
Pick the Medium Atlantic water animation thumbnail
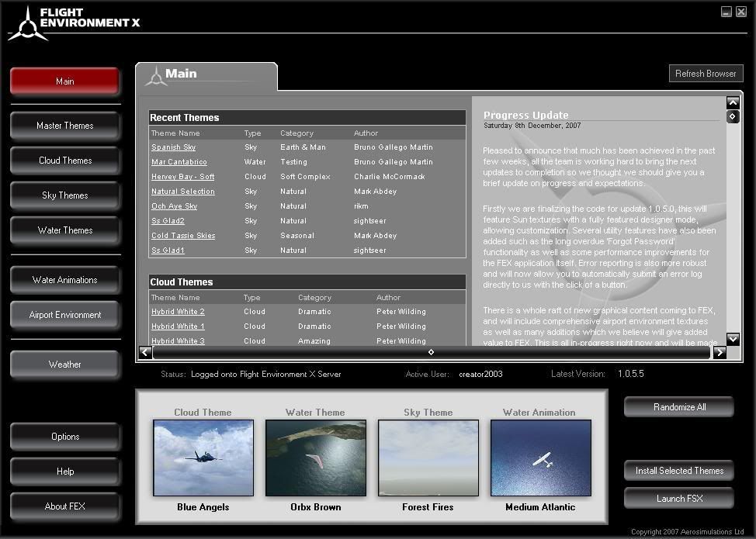pos(540,458)
